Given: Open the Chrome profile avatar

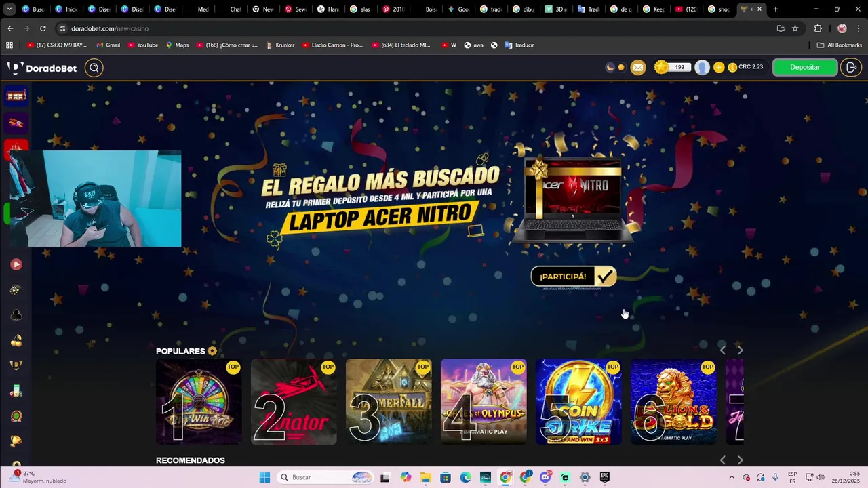Looking at the screenshot, I should click(x=842, y=28).
